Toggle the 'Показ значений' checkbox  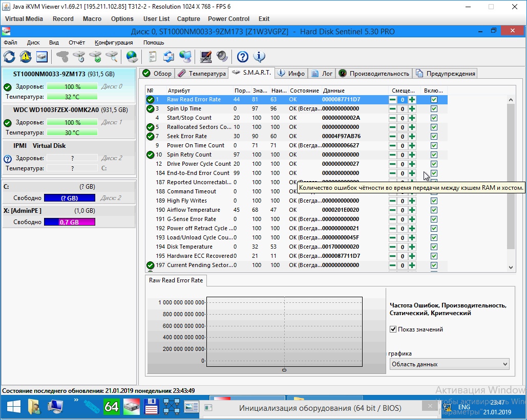coord(393,329)
